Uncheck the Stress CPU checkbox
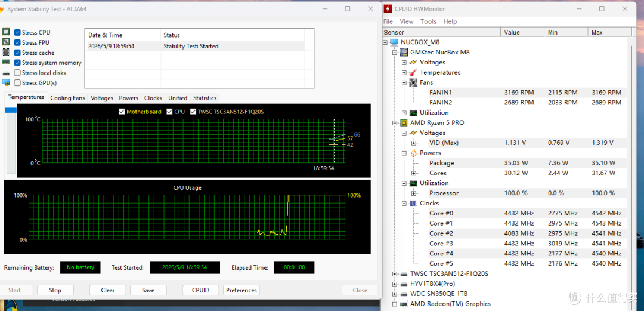 pyautogui.click(x=17, y=32)
